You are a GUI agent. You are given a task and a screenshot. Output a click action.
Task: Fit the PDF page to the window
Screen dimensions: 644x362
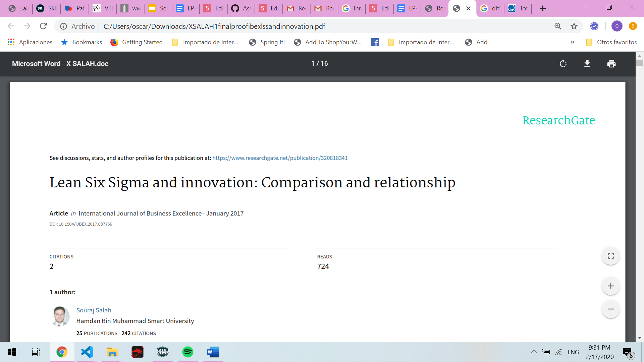coord(610,256)
